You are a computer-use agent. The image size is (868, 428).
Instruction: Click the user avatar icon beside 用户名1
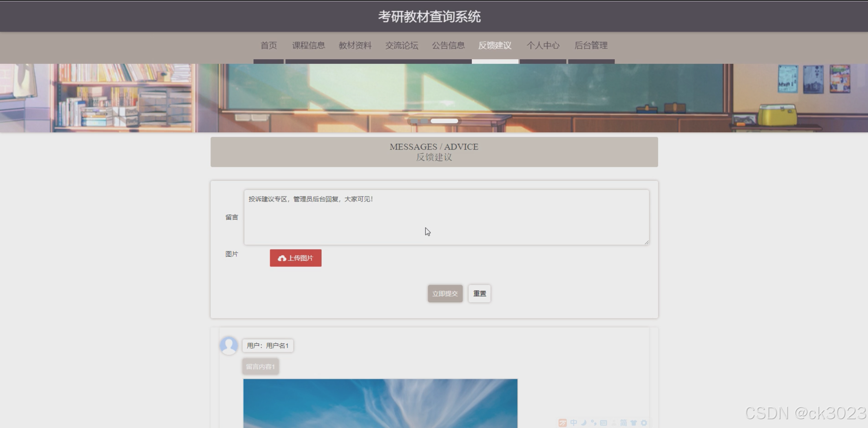(x=229, y=345)
